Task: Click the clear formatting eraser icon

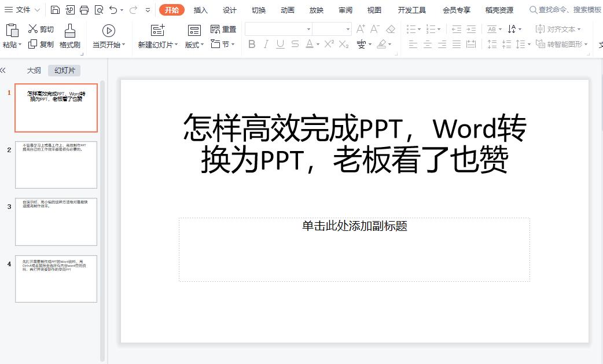Action: coord(389,27)
